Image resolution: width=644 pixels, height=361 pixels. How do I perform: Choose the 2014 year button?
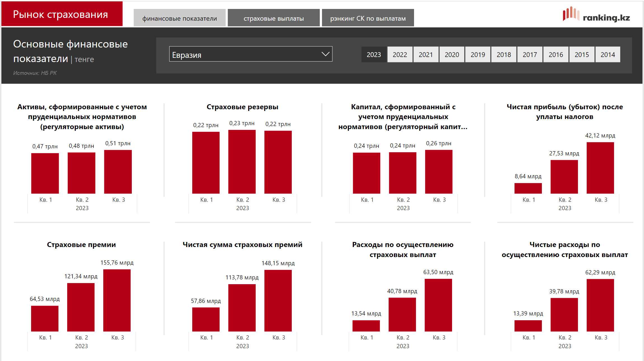[607, 54]
